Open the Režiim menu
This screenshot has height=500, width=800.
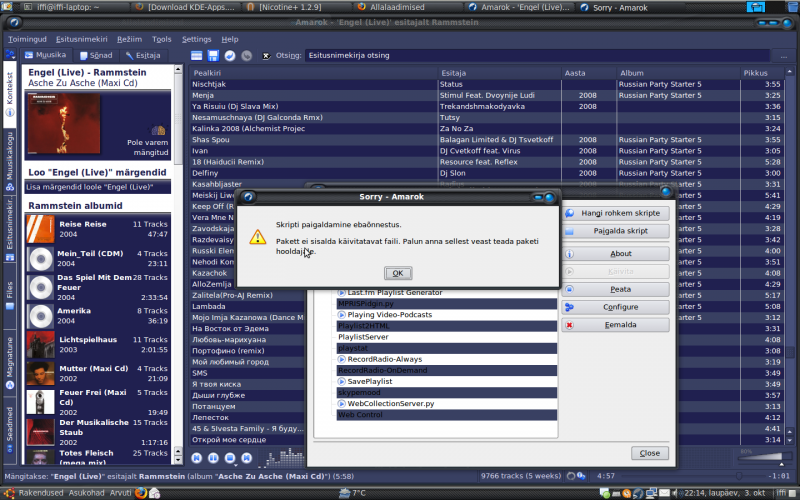(x=129, y=39)
